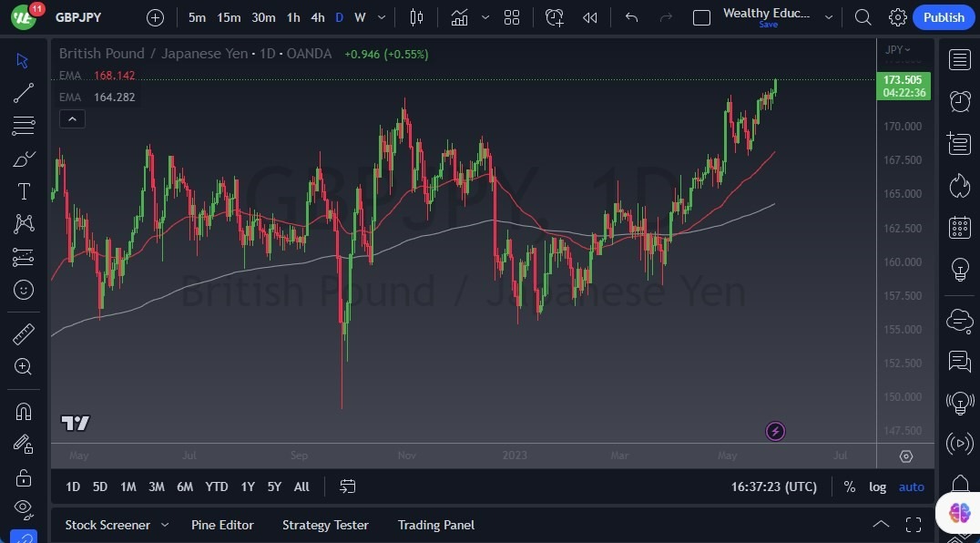Open the JPY currency dropdown on price axis
The width and height of the screenshot is (980, 543).
[x=898, y=50]
